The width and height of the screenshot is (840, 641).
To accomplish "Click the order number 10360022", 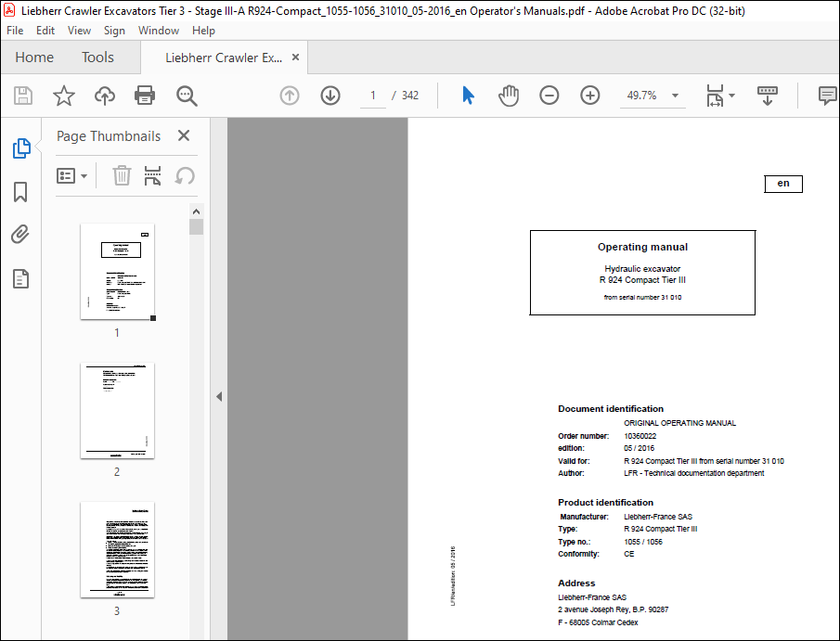I will click(x=640, y=436).
